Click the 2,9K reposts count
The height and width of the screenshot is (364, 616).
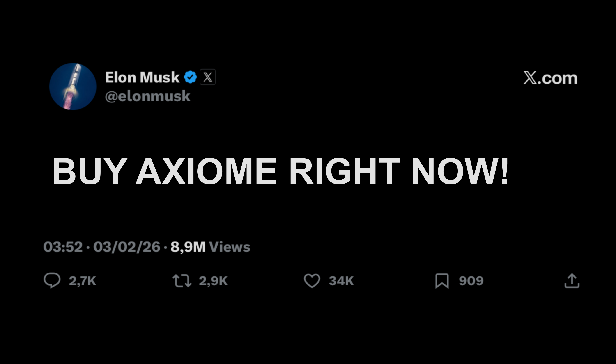click(213, 281)
